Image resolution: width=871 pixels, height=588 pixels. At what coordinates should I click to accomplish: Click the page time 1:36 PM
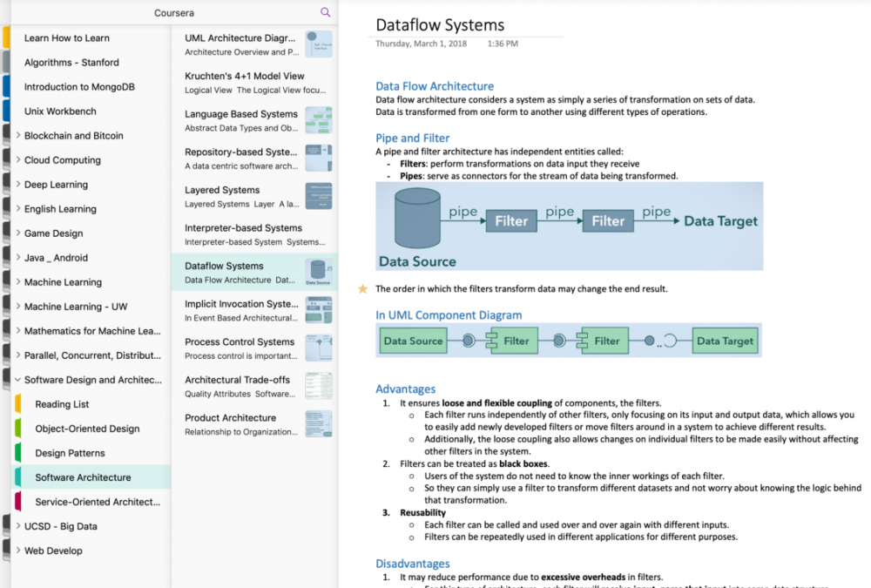tap(503, 44)
